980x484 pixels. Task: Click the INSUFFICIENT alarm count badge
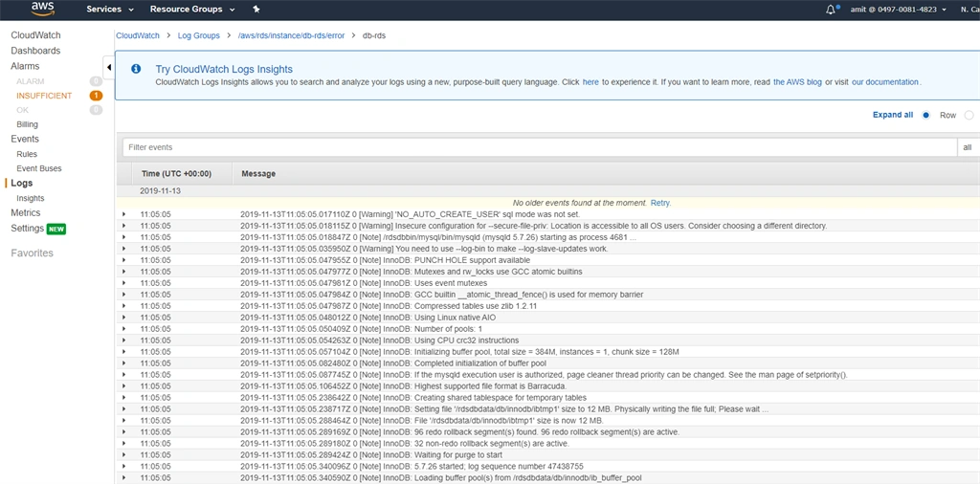96,96
